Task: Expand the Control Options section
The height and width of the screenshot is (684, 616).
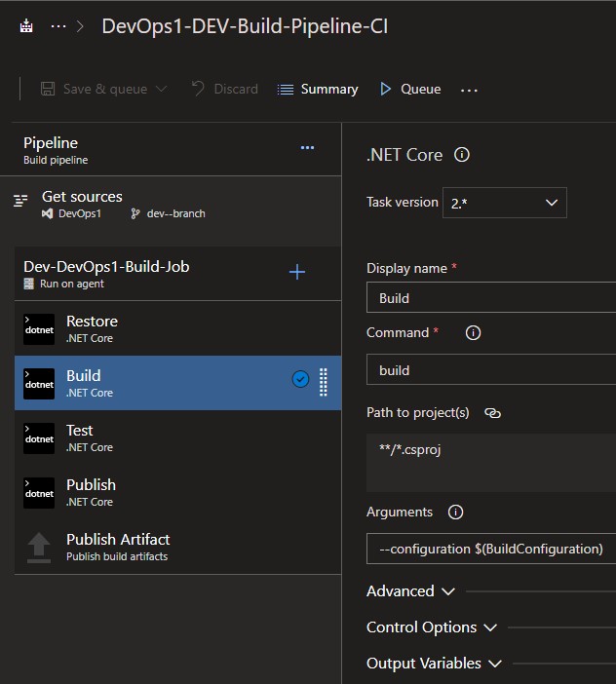Action: [432, 627]
